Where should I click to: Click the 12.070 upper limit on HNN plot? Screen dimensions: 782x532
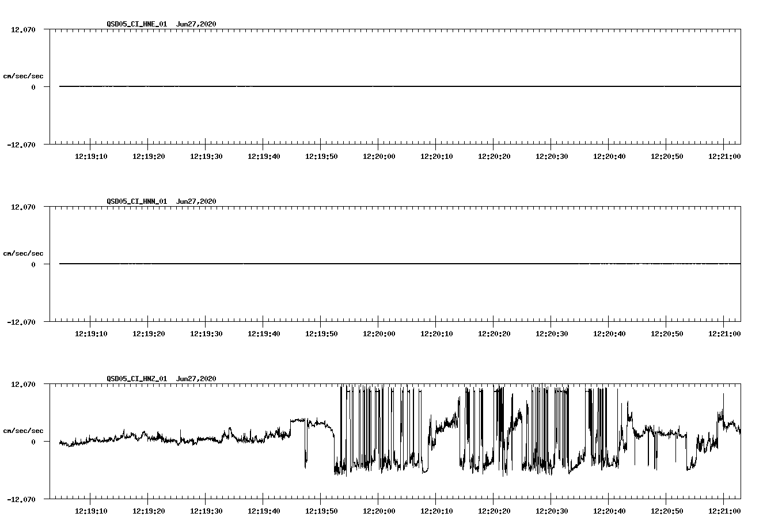pyautogui.click(x=23, y=207)
